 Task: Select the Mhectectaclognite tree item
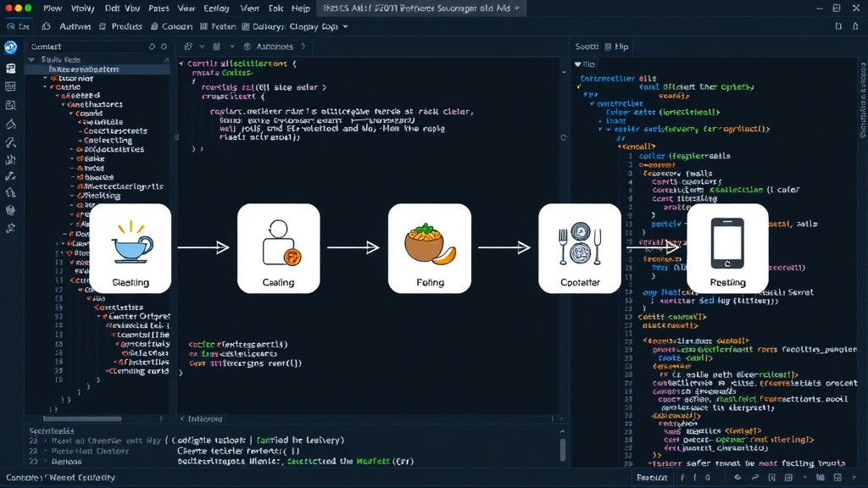pyautogui.click(x=124, y=186)
